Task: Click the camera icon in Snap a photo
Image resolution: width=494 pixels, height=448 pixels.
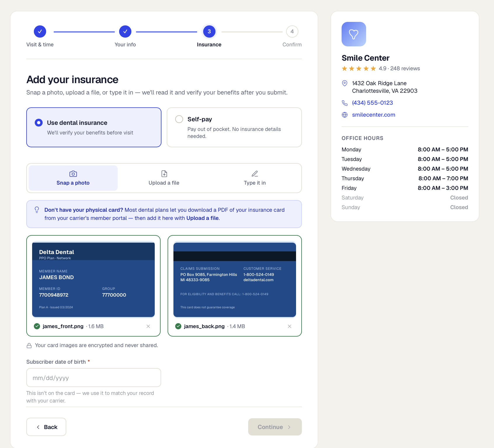Action: pos(73,174)
